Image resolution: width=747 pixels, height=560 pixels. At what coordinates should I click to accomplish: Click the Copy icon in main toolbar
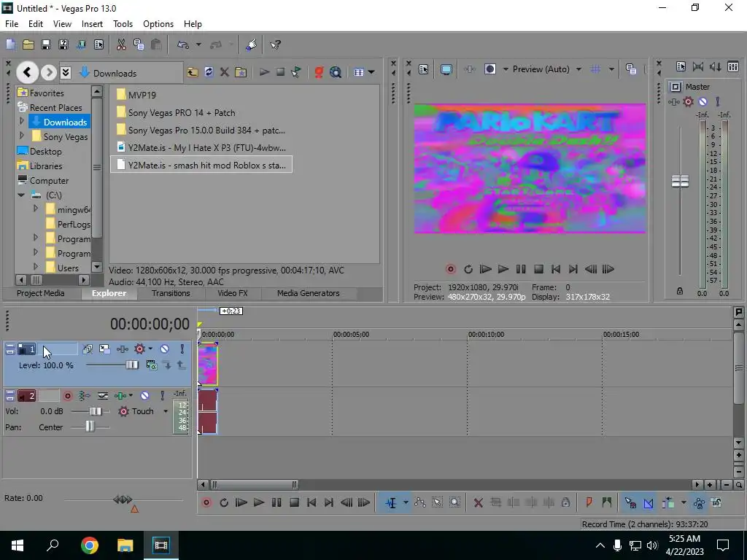(139, 44)
